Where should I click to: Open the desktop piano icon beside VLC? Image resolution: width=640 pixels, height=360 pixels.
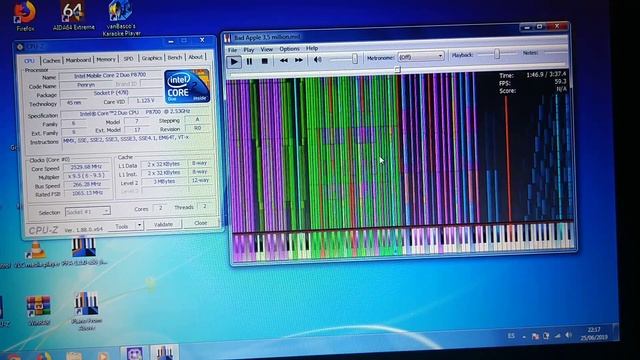click(x=84, y=252)
